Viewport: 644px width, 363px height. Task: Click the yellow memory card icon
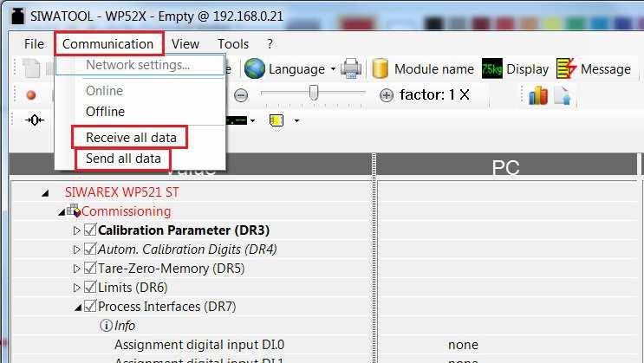pyautogui.click(x=276, y=120)
